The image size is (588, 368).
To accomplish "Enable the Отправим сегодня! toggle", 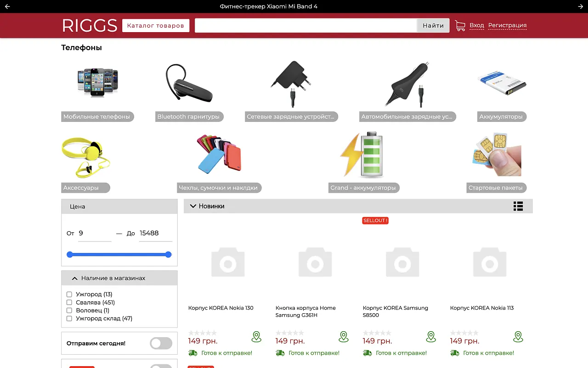I will pos(161,343).
